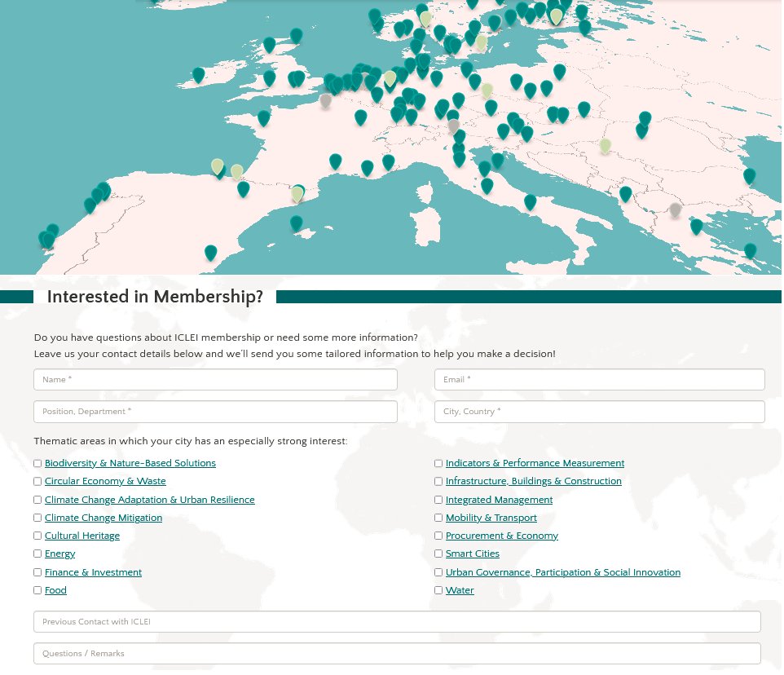This screenshot has width=784, height=675.
Task: Open the Mobility & Transport link
Action: 491,518
